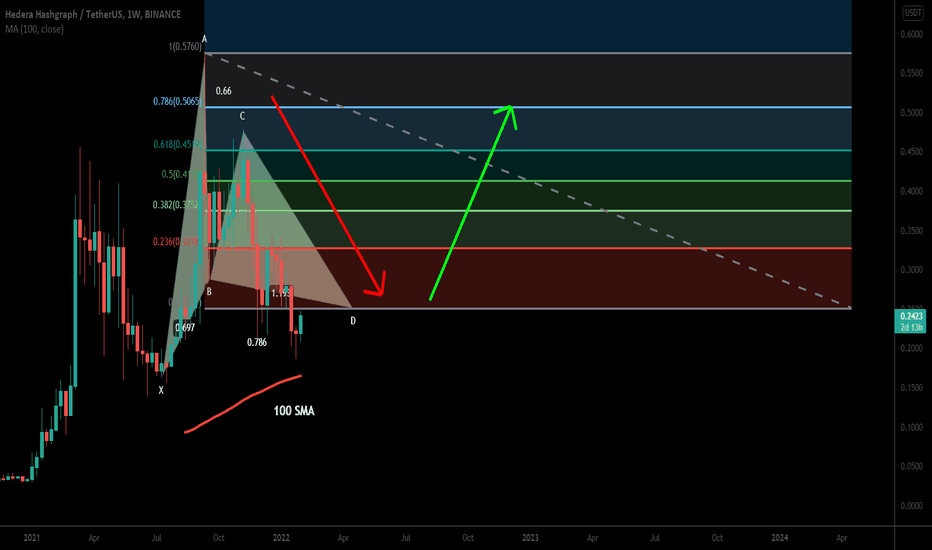Open the Hedera Hashgraph / TetherUS symbol title

click(93, 14)
